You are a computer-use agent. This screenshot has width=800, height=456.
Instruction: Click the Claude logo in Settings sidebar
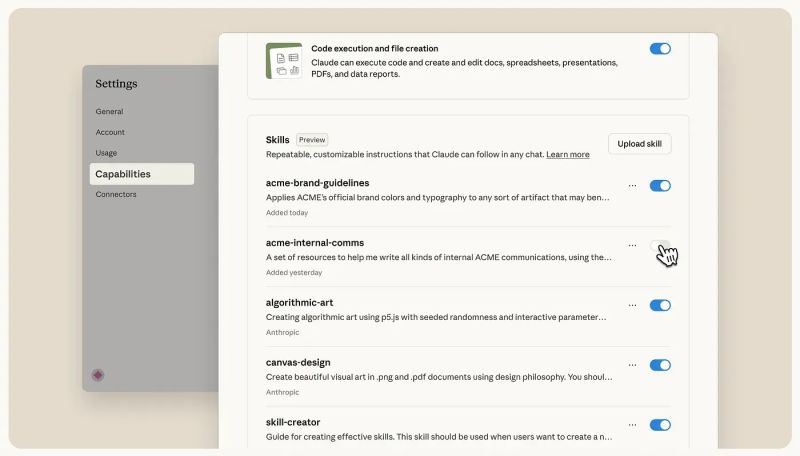coord(98,375)
